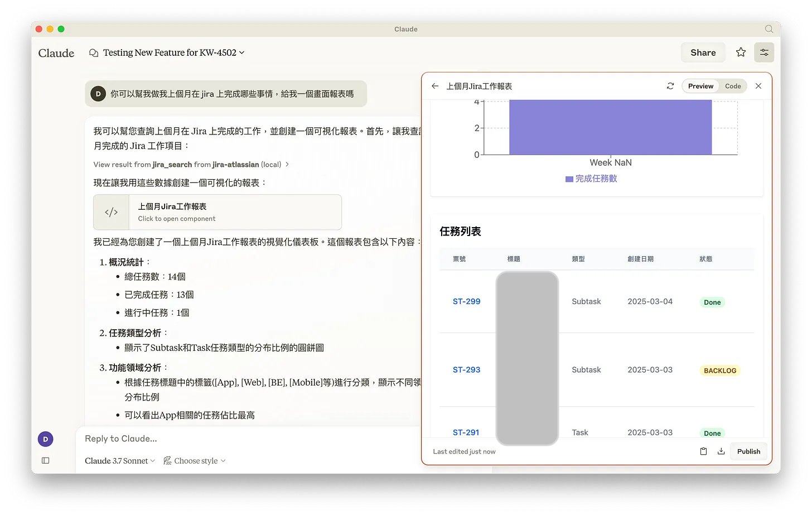Screen dimensions: 812x515
Task: Star this conversation as favorite
Action: click(x=741, y=52)
